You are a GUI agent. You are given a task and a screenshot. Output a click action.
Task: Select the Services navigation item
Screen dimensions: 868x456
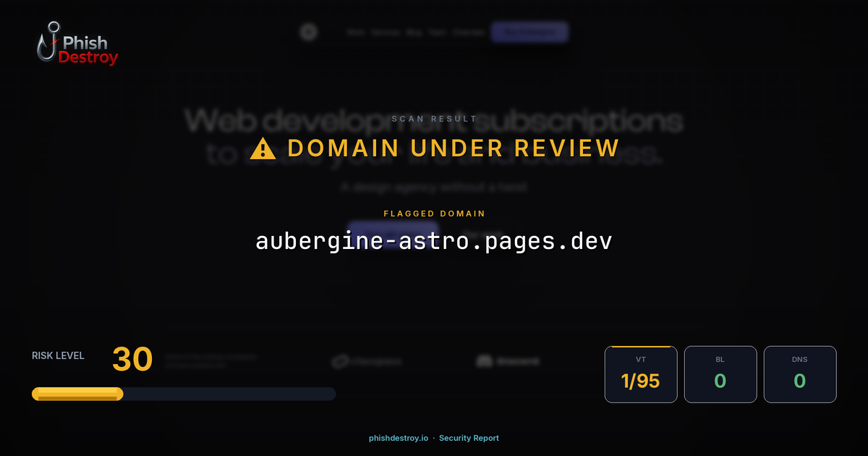point(385,32)
